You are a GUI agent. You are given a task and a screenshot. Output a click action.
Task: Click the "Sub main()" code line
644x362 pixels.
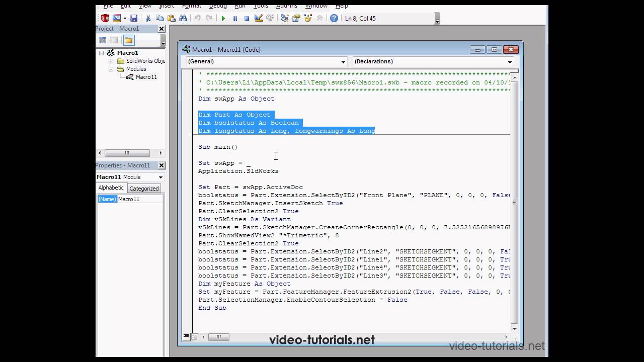click(x=218, y=147)
